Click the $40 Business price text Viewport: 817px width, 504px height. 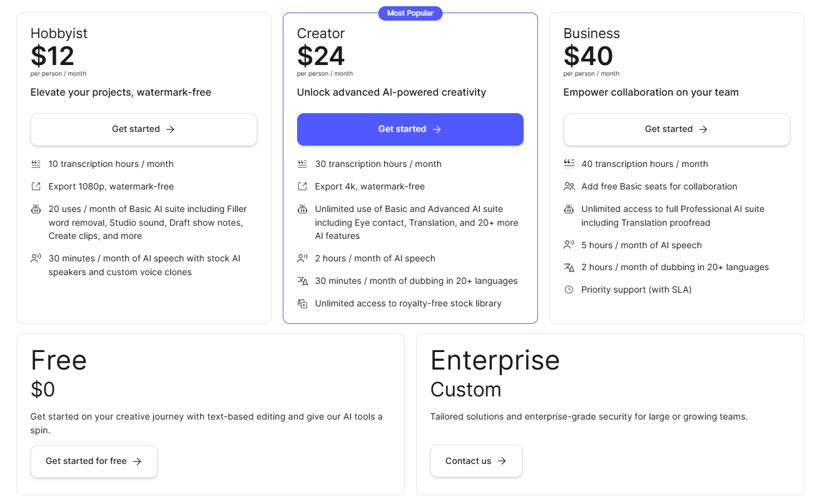point(588,56)
